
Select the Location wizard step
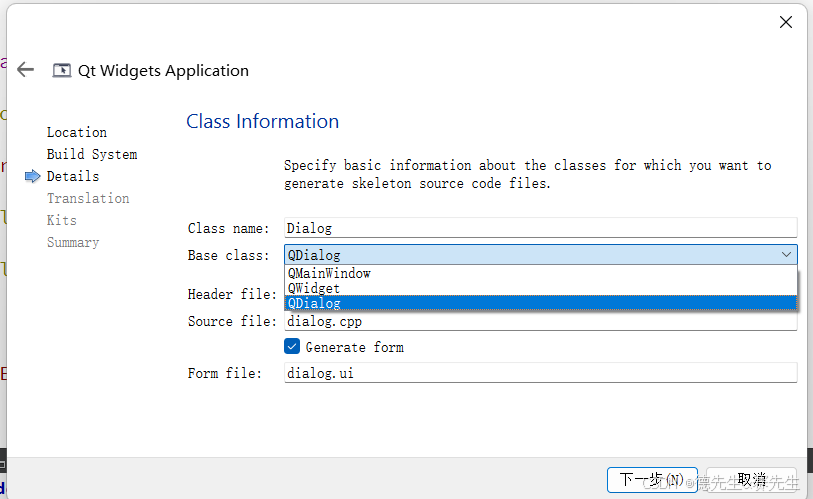coord(77,132)
